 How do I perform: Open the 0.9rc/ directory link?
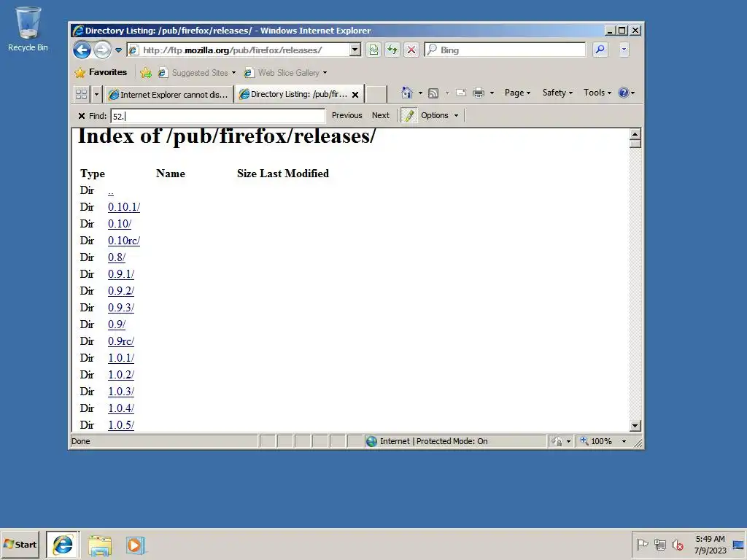point(121,341)
